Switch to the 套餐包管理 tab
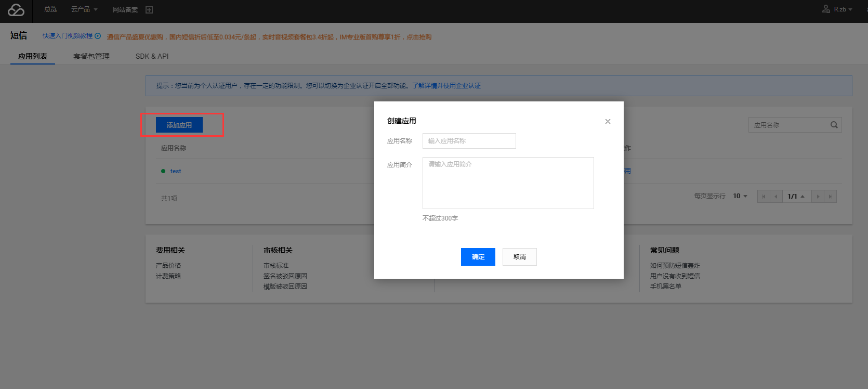This screenshot has height=389, width=868. [91, 56]
